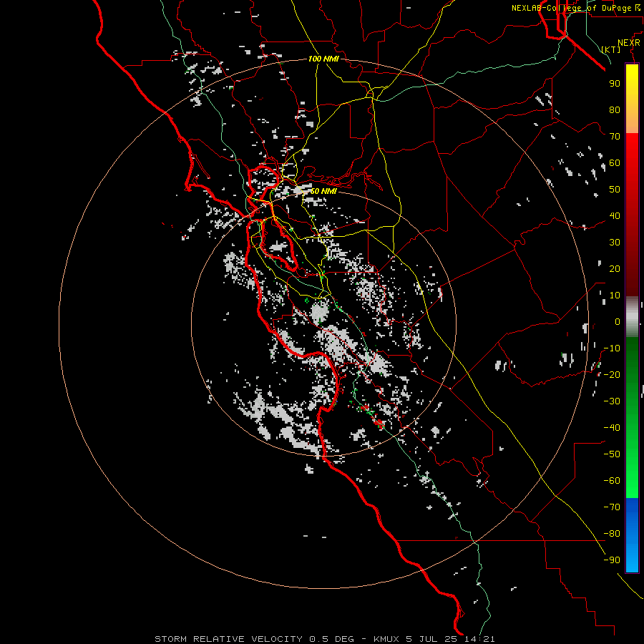Click the "-60" scale value
This screenshot has height=644, width=644.
pyautogui.click(x=612, y=481)
